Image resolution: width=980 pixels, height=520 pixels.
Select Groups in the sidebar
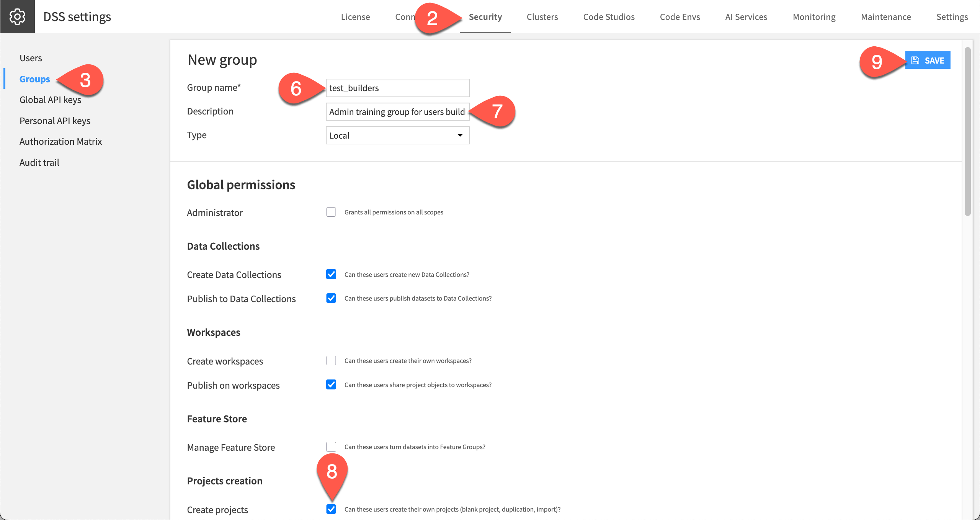(x=34, y=79)
